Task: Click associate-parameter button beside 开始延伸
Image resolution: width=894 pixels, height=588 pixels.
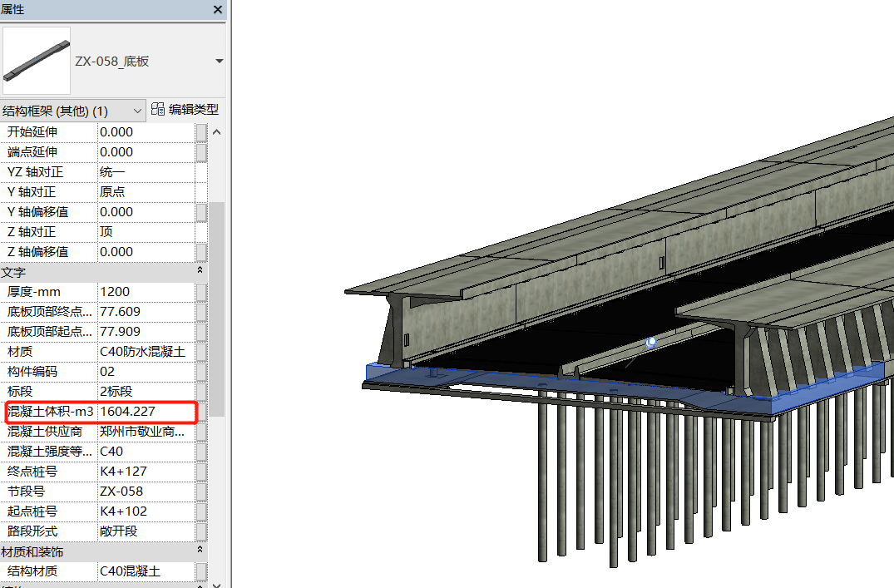Action: pos(201,132)
